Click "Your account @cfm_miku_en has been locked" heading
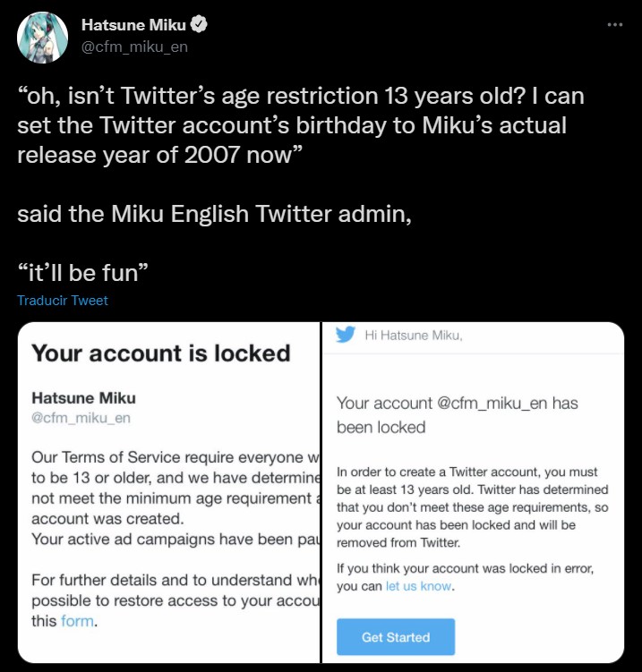This screenshot has height=672, width=642. point(457,414)
